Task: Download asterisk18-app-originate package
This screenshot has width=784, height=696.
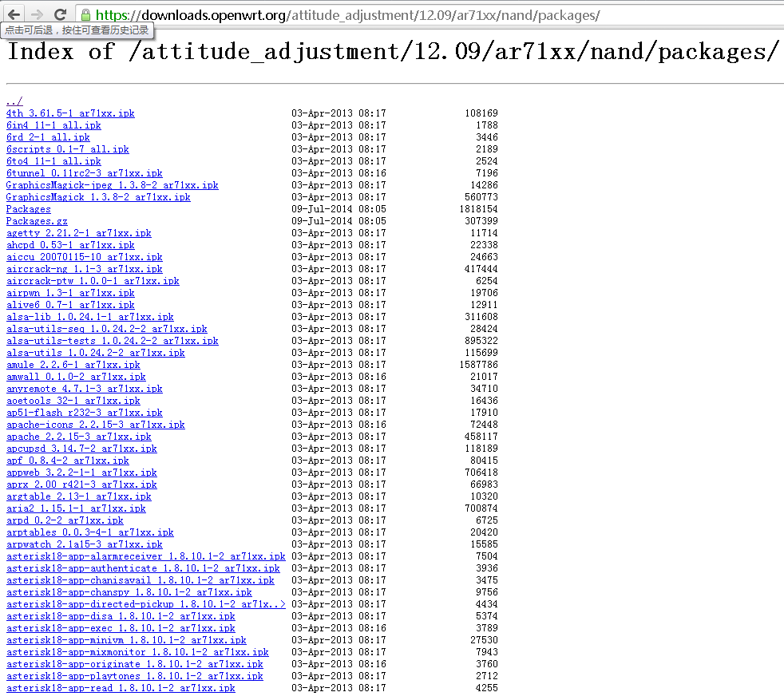Action: tap(134, 665)
